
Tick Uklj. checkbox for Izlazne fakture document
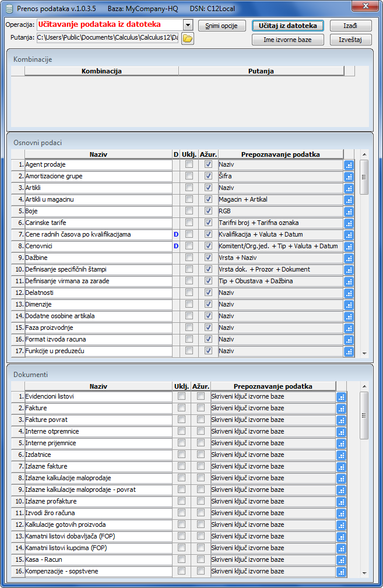pyautogui.click(x=181, y=466)
